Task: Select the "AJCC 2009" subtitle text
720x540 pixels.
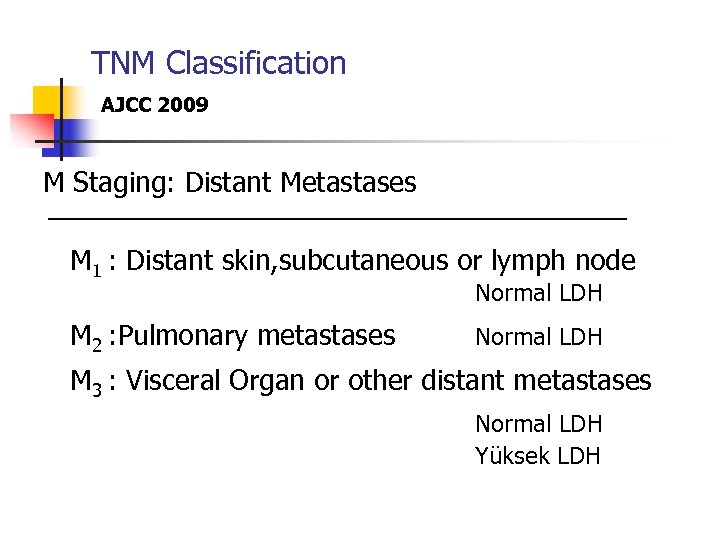Action: point(155,104)
